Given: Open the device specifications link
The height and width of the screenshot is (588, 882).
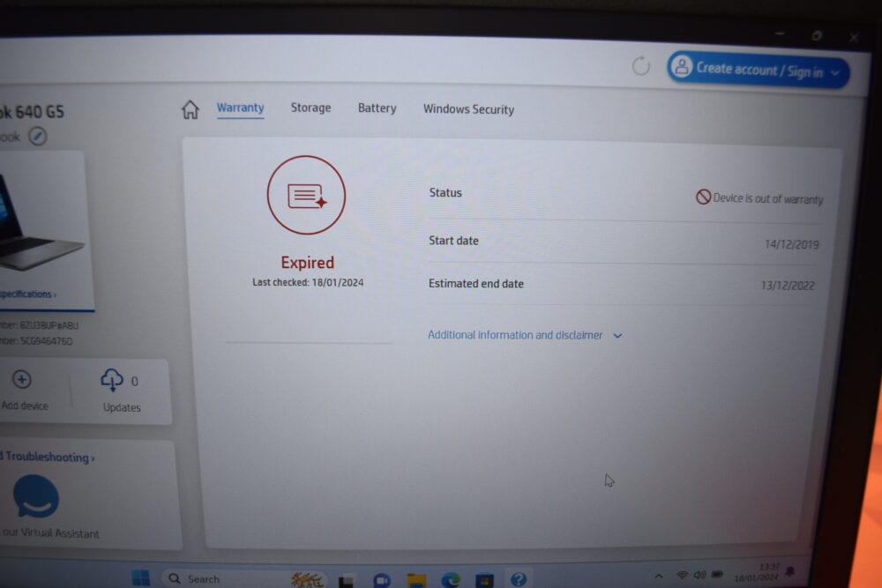Looking at the screenshot, I should tap(27, 294).
